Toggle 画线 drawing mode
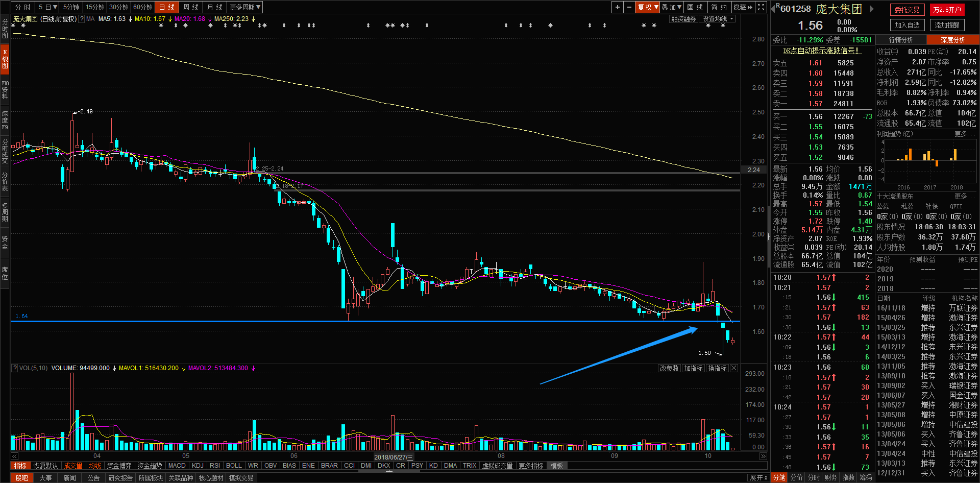This screenshot has height=483, width=980. [695, 7]
